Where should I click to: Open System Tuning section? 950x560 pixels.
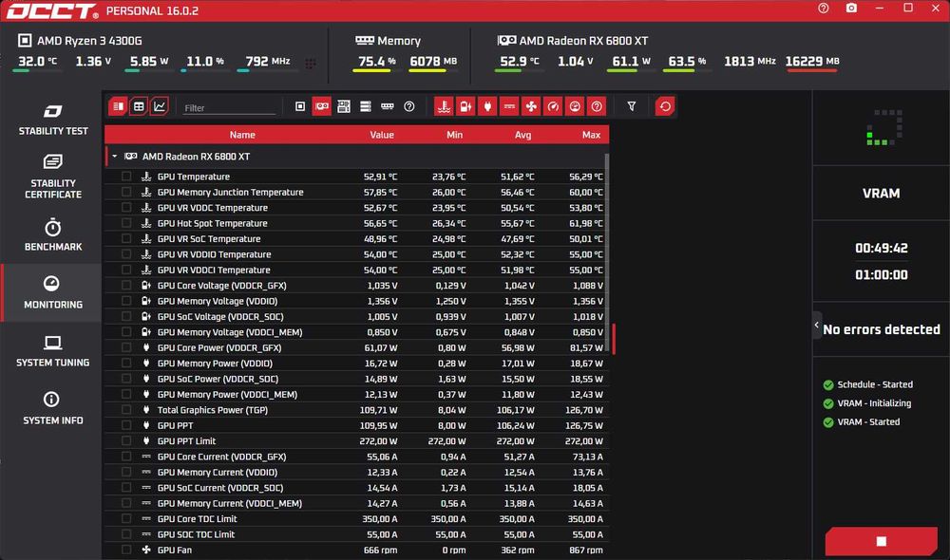pyautogui.click(x=52, y=351)
